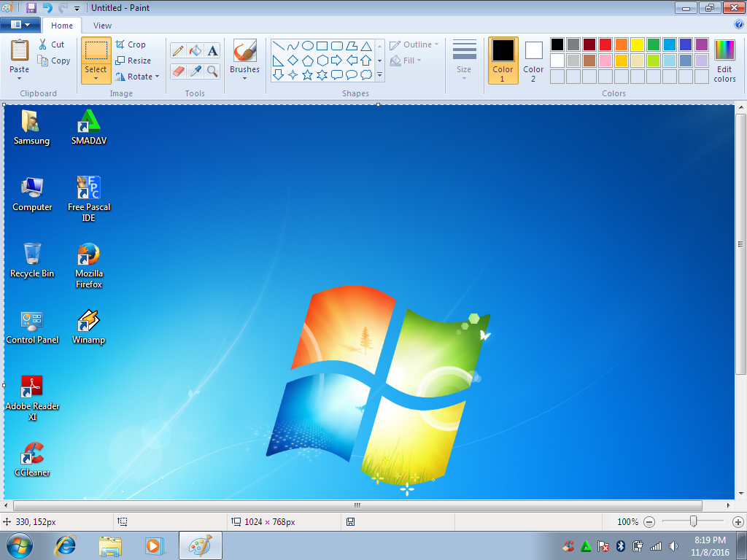Image resolution: width=747 pixels, height=560 pixels.
Task: Choose the Line shape
Action: click(x=279, y=46)
